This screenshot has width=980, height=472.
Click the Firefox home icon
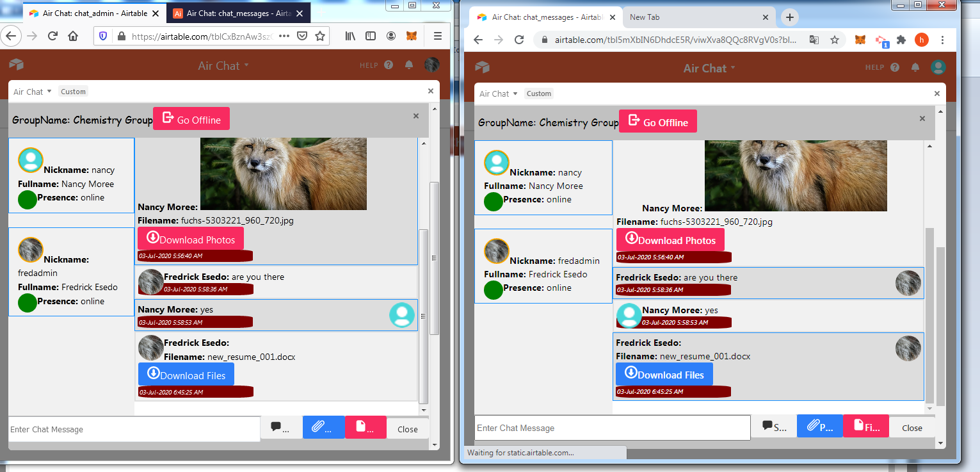[x=73, y=36]
